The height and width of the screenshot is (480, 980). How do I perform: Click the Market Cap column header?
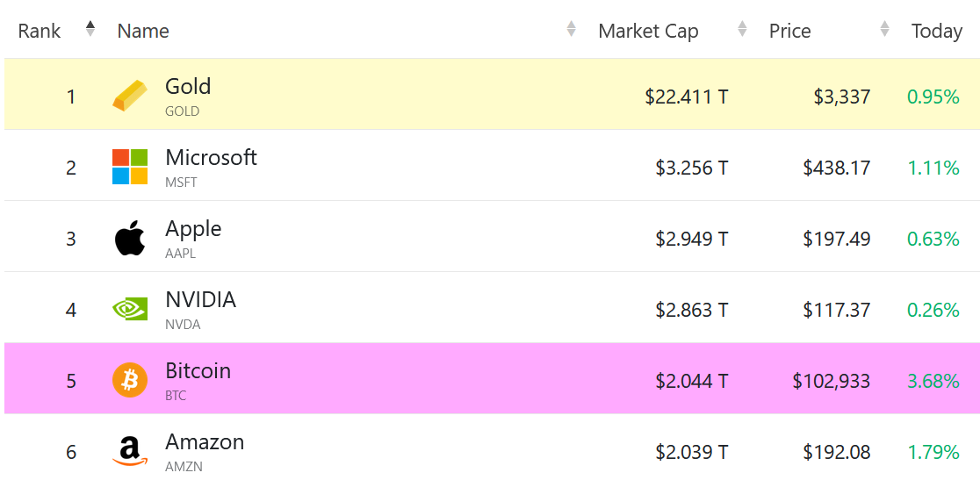648,31
